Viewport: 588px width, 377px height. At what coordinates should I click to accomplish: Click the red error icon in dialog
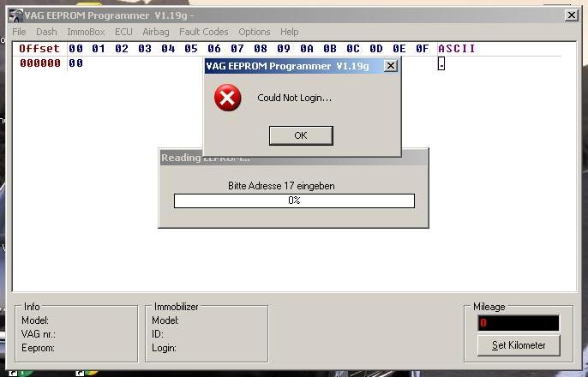(x=227, y=98)
